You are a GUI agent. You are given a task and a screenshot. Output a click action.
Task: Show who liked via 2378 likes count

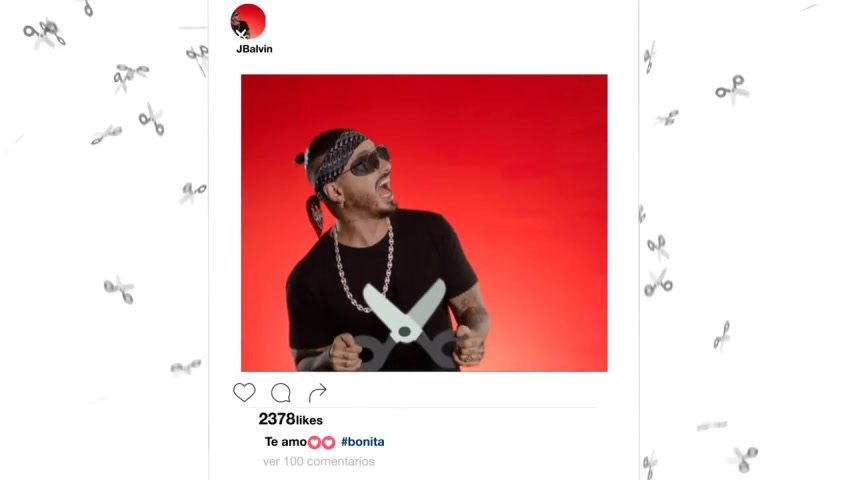pos(290,419)
